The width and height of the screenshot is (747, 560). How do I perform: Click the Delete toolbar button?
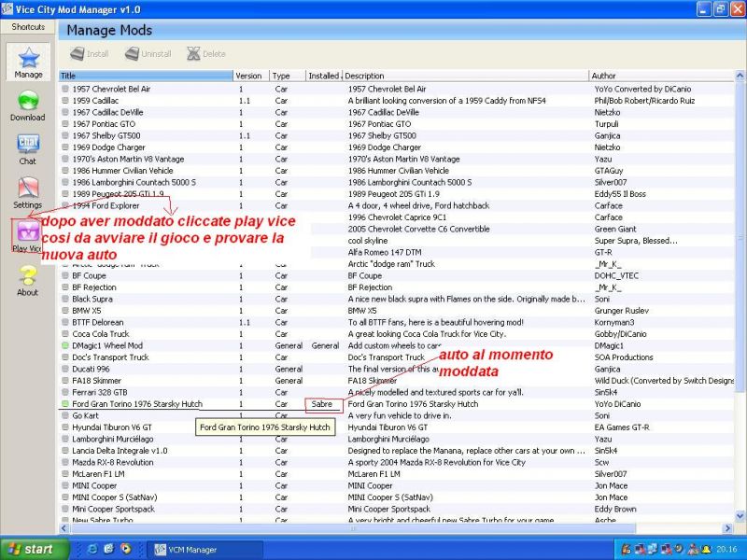(x=206, y=54)
